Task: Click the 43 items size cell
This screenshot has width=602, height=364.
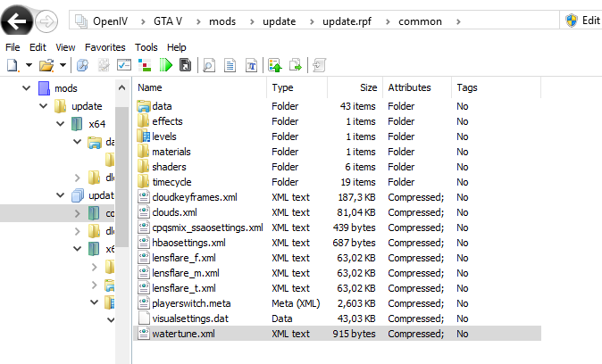Action: (x=357, y=106)
